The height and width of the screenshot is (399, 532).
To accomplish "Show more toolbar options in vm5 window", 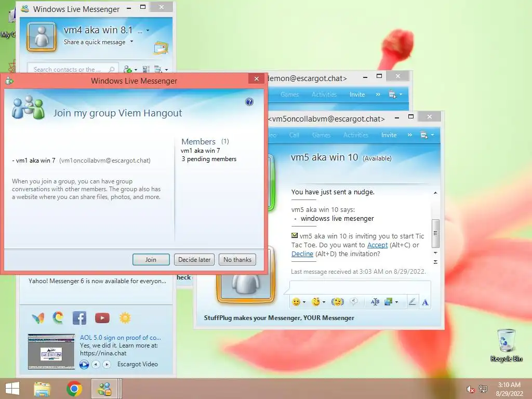I will (410, 135).
